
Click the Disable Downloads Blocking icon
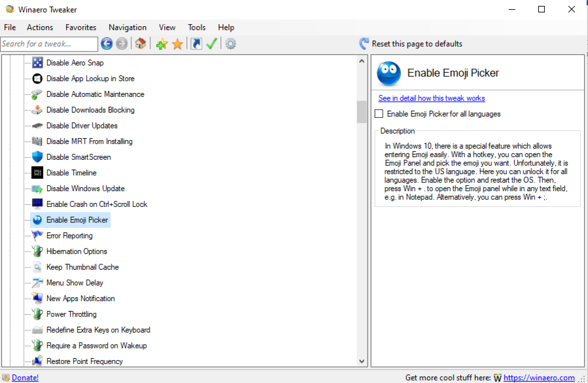(37, 110)
